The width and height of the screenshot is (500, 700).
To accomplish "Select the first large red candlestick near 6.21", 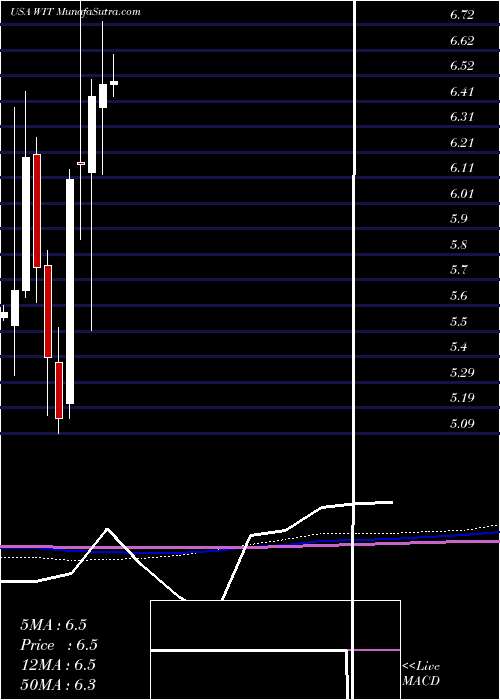I will (x=37, y=211).
